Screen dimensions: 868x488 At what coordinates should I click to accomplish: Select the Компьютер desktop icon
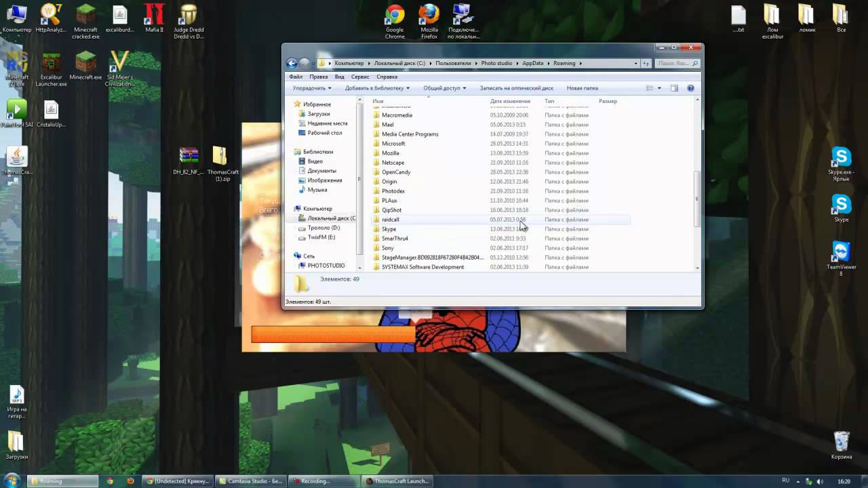pos(16,19)
